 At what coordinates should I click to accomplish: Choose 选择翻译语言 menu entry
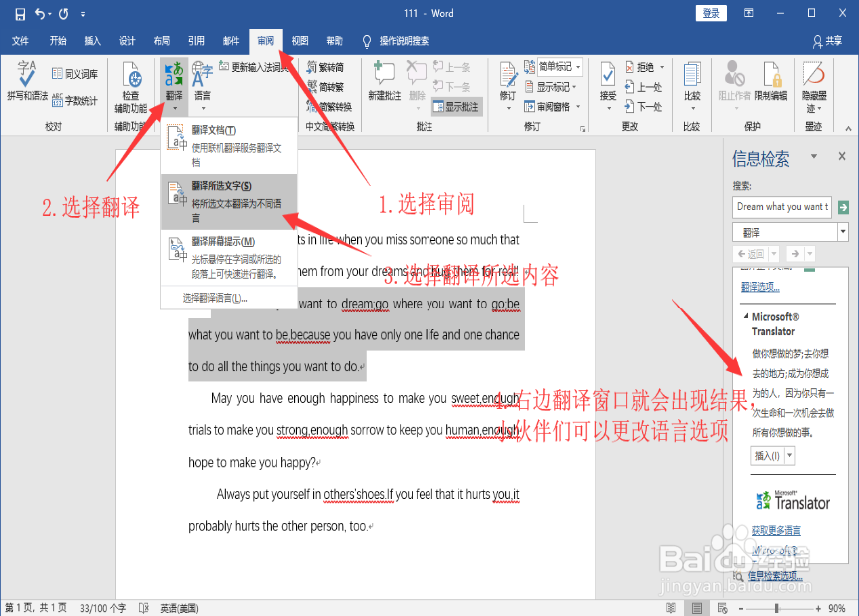(229, 298)
